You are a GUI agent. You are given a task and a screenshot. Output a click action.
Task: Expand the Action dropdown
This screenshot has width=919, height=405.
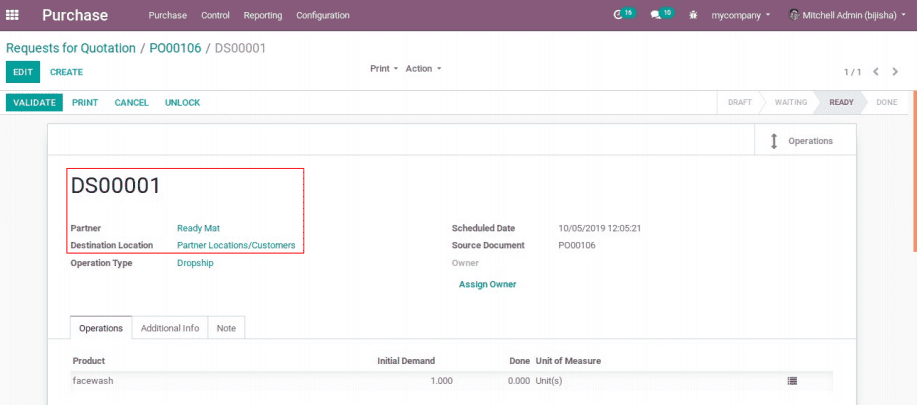coord(423,69)
